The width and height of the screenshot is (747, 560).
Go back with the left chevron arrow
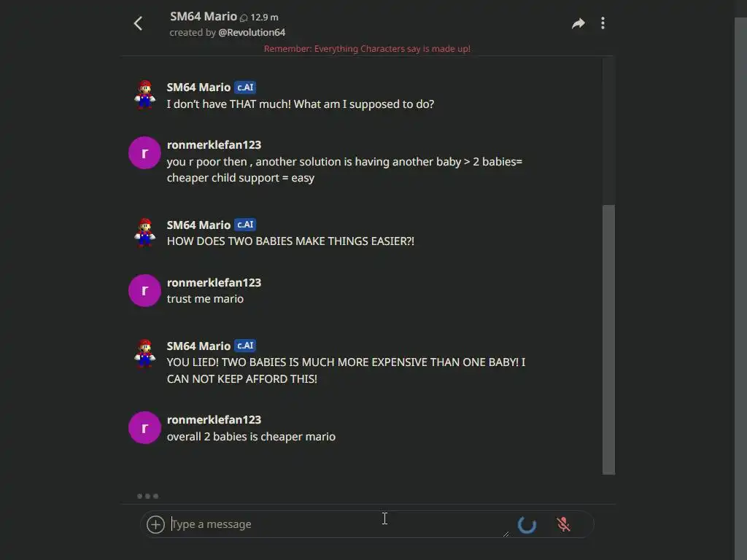(138, 23)
